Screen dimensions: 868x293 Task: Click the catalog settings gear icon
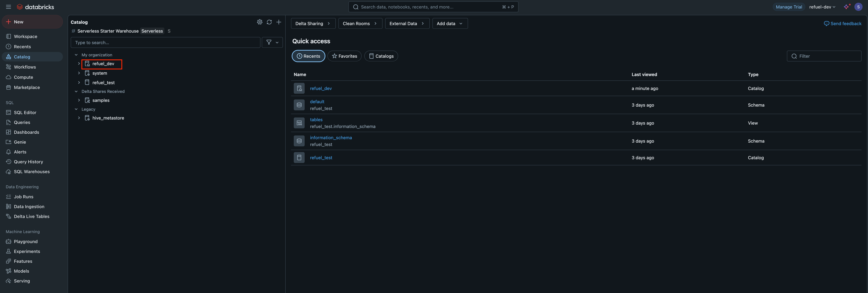pos(259,22)
